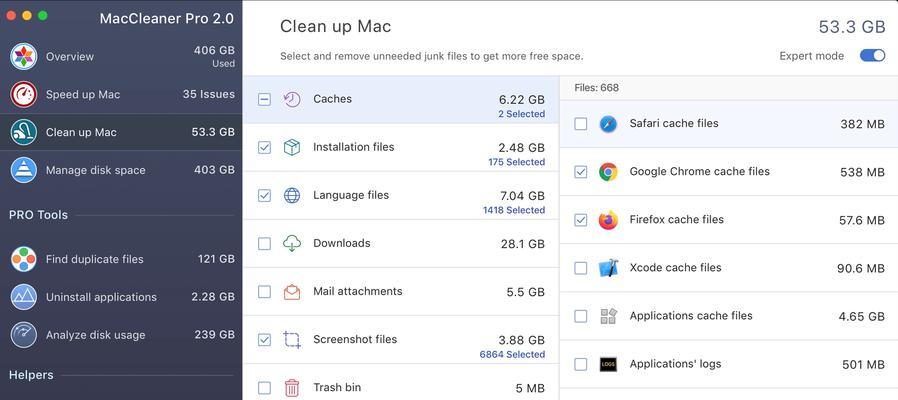Image resolution: width=898 pixels, height=400 pixels.
Task: Click the Google Chrome icon
Action: (608, 171)
